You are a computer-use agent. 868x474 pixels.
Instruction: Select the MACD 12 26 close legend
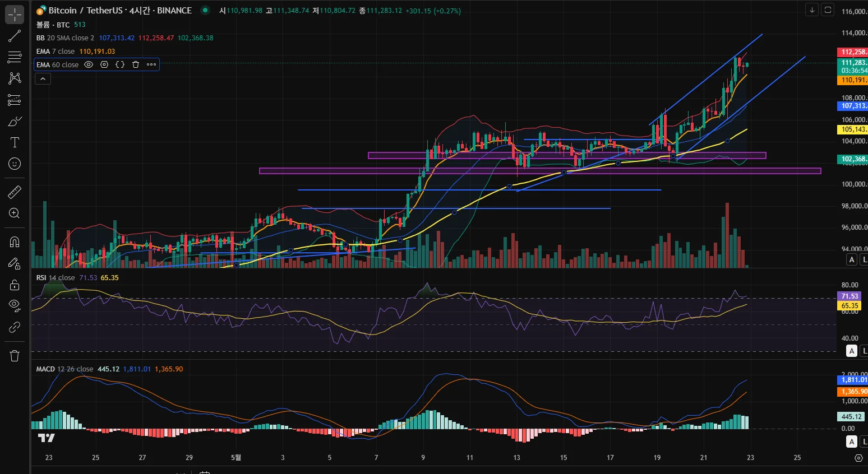click(x=64, y=369)
